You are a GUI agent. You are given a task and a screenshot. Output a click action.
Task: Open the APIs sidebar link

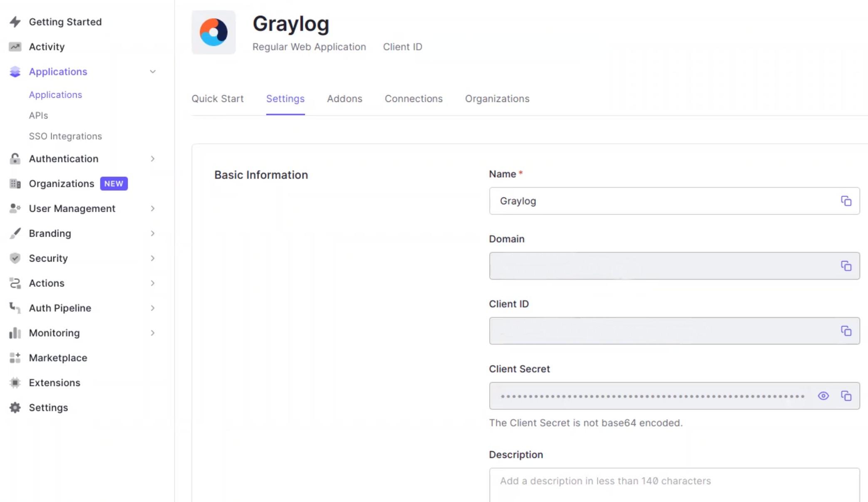[x=38, y=115]
